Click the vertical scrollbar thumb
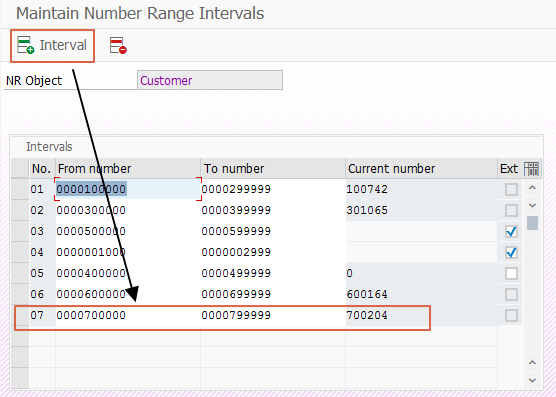 point(532,223)
